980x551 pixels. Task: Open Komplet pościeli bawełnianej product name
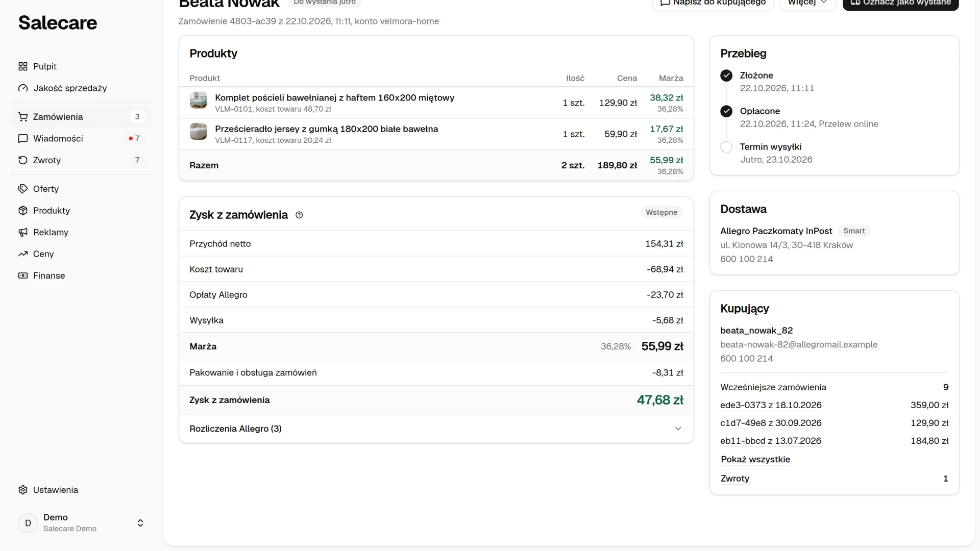click(334, 97)
